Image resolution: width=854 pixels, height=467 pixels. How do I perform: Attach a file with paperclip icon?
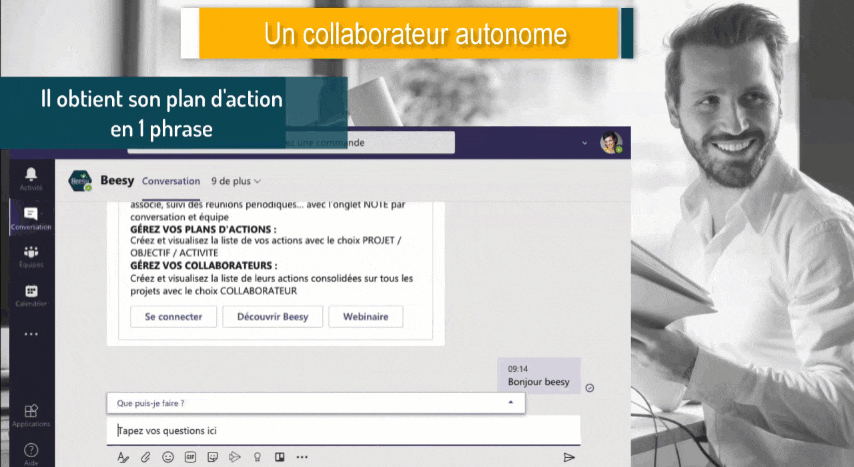[145, 457]
